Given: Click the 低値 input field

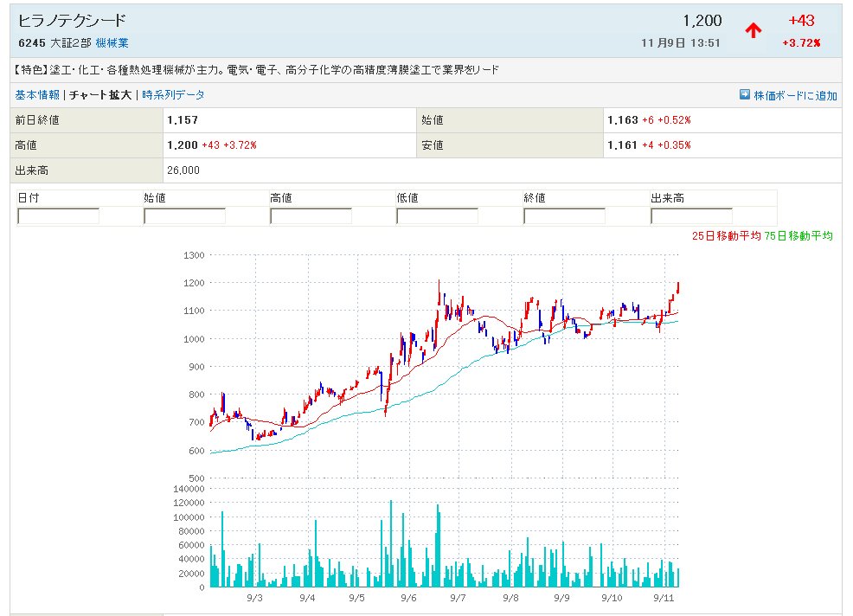Looking at the screenshot, I should click(x=438, y=216).
